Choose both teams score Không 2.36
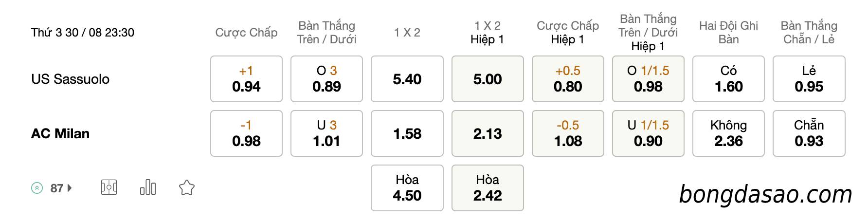 point(728,133)
